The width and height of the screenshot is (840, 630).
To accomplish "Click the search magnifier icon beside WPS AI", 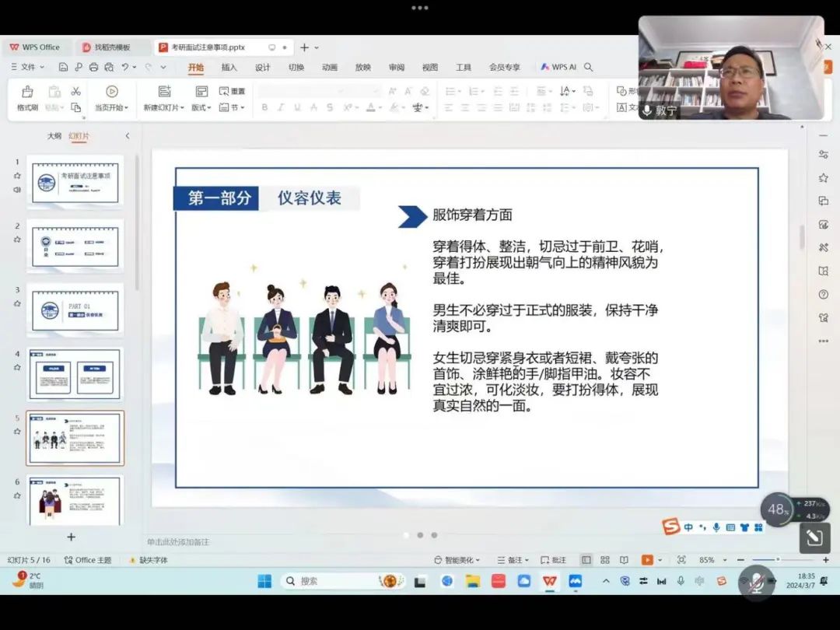I will pyautogui.click(x=589, y=68).
